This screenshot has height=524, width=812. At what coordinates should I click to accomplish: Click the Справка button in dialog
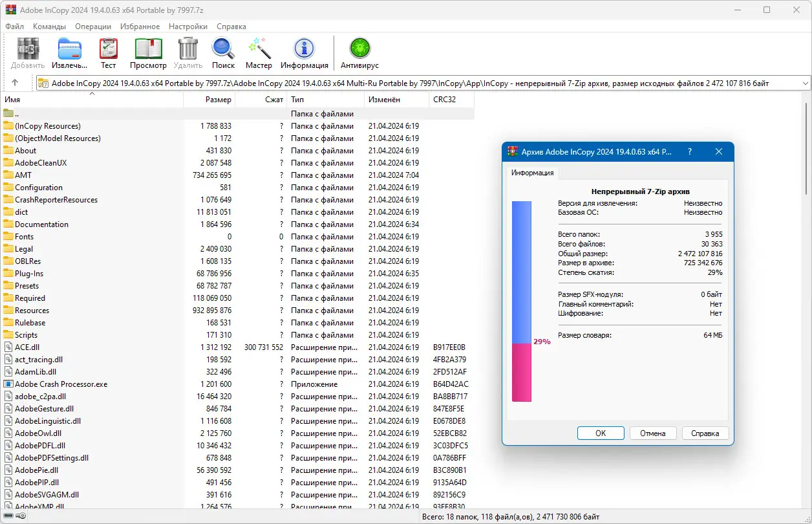click(x=705, y=433)
